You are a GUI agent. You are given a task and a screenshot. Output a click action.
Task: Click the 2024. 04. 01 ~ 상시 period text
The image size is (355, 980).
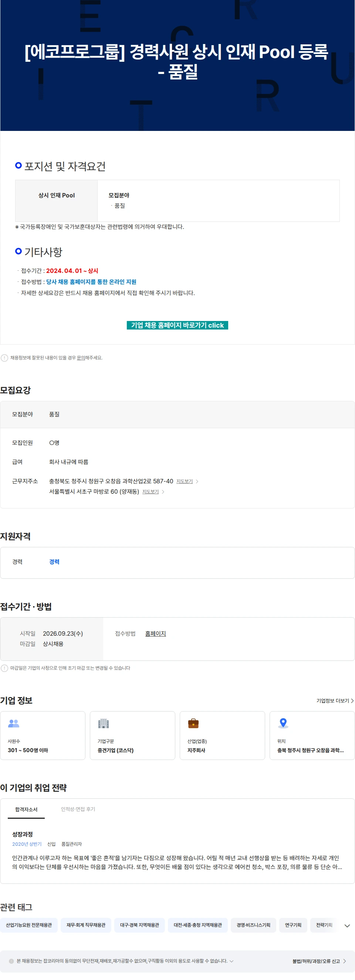(72, 271)
